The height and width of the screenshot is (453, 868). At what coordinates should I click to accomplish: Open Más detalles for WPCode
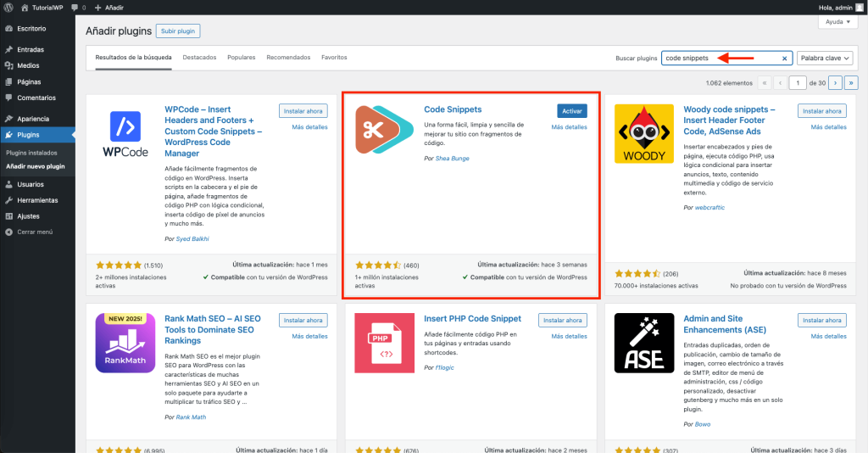[309, 127]
